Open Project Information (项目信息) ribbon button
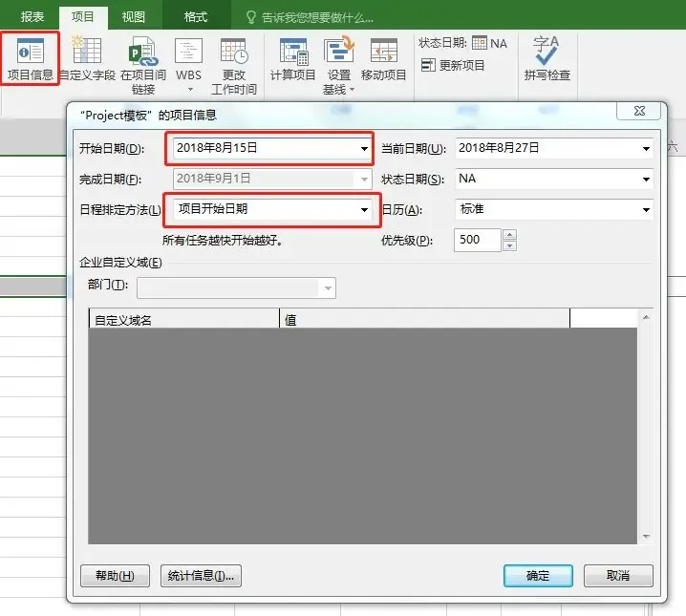 pyautogui.click(x=31, y=58)
